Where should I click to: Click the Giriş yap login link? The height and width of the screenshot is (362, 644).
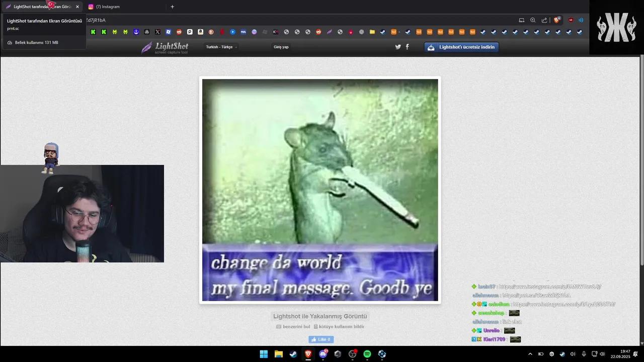(x=281, y=47)
